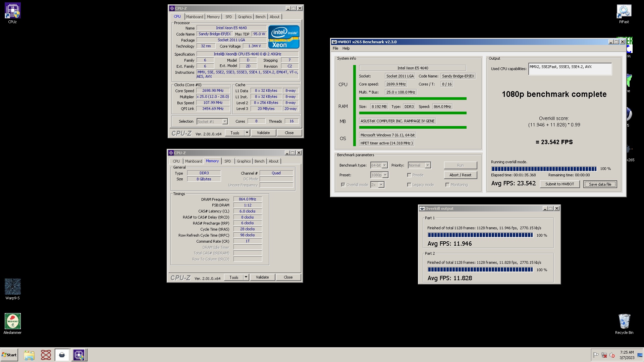The image size is (644, 362).
Task: Click the HWBOT x265 taskbar icon
Action: pyautogui.click(x=62, y=355)
